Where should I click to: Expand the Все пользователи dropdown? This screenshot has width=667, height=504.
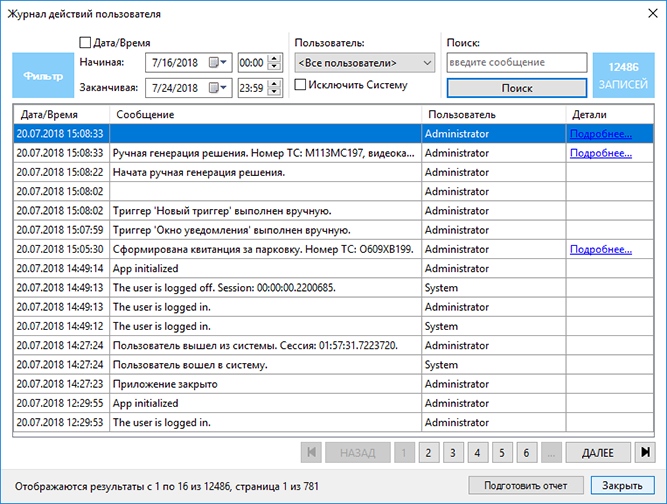365,63
